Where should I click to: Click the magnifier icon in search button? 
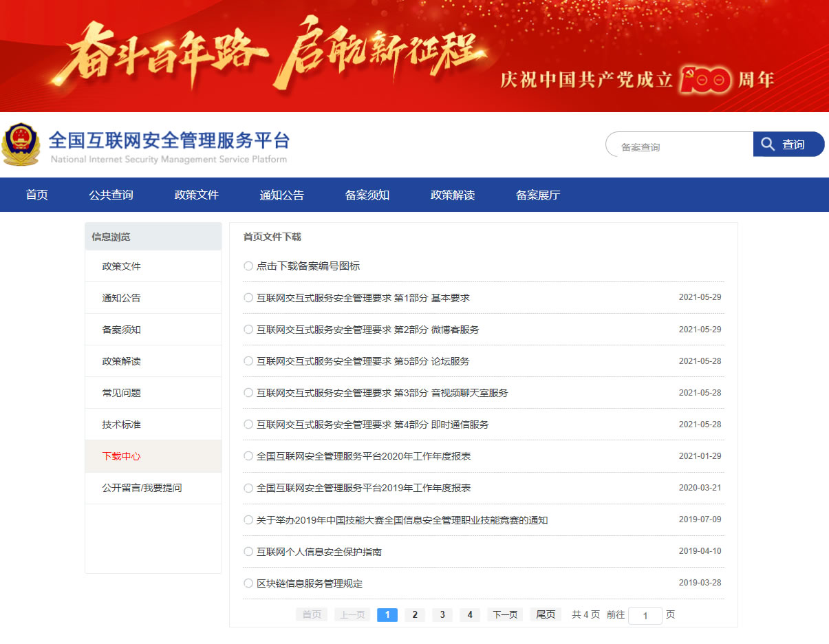tap(768, 144)
